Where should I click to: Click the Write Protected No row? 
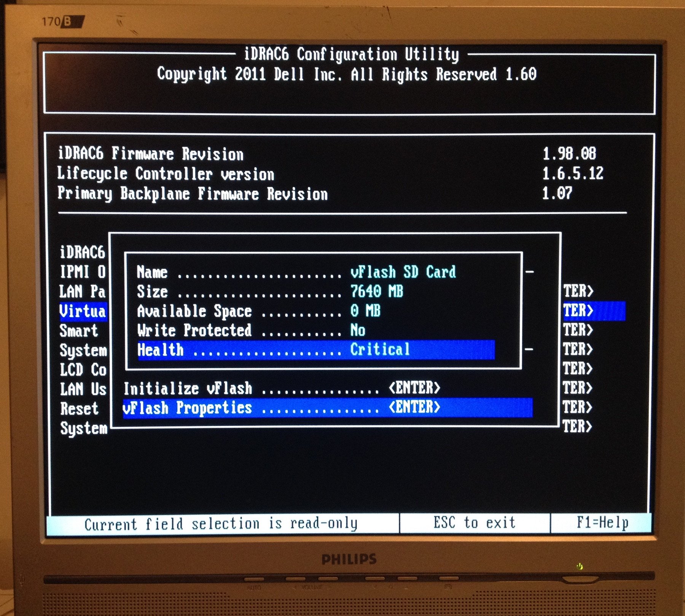pos(251,330)
